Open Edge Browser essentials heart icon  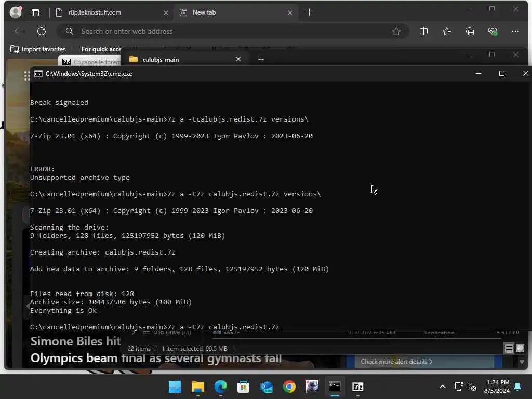pos(493,31)
